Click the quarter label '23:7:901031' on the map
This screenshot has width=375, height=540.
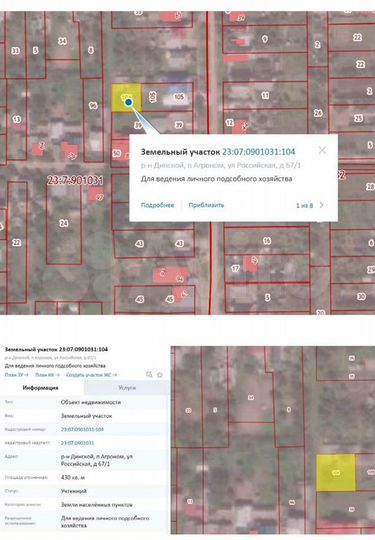pyautogui.click(x=75, y=180)
